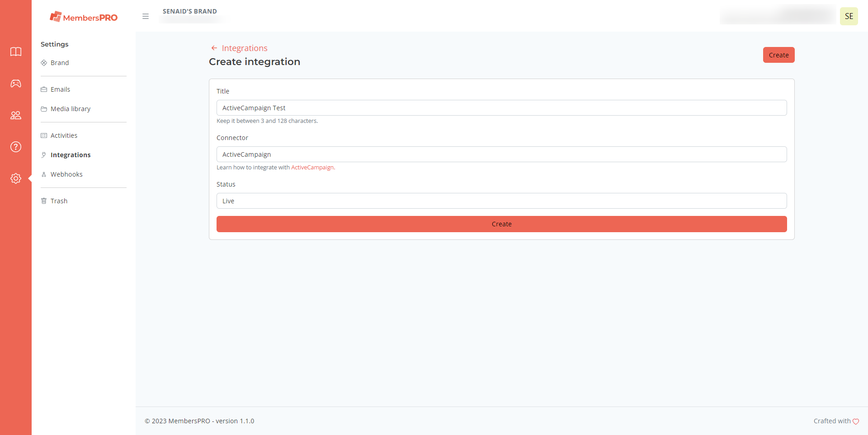Click into the Title input field
The height and width of the screenshot is (435, 868).
(x=501, y=108)
